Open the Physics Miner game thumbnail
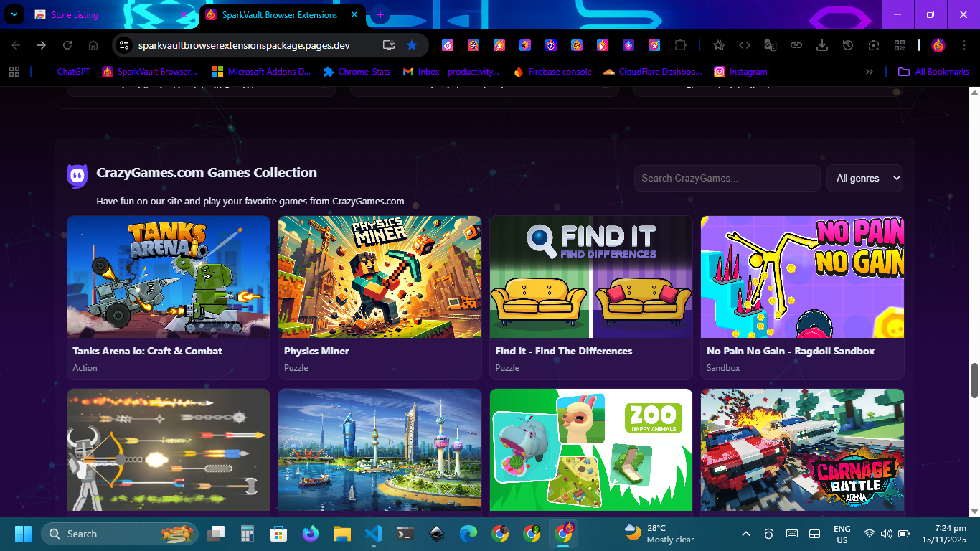This screenshot has height=551, width=980. point(380,277)
